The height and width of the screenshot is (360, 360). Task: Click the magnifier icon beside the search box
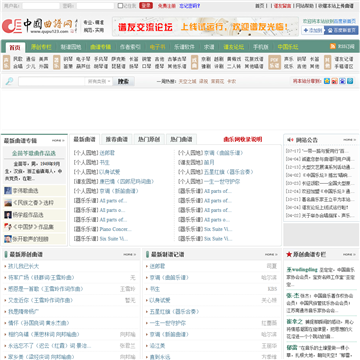click(x=9, y=81)
